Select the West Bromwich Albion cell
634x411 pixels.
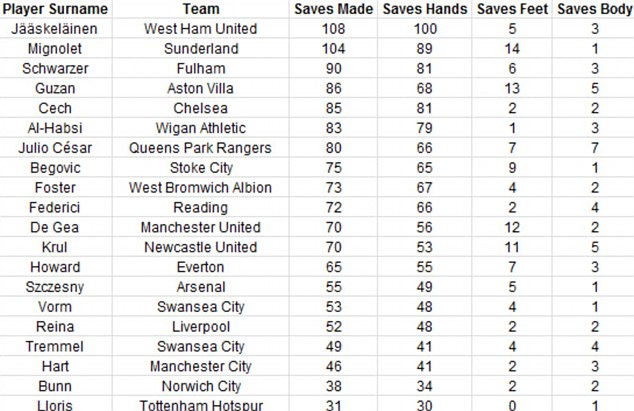pos(201,187)
